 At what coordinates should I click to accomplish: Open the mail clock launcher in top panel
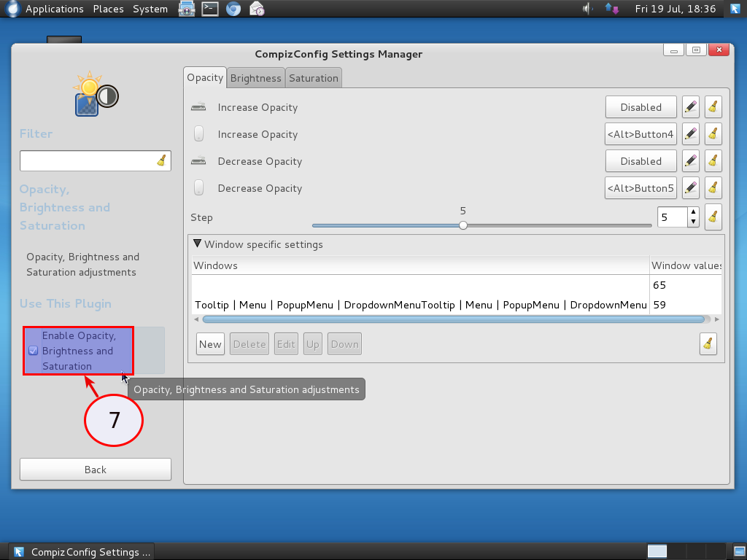click(257, 9)
